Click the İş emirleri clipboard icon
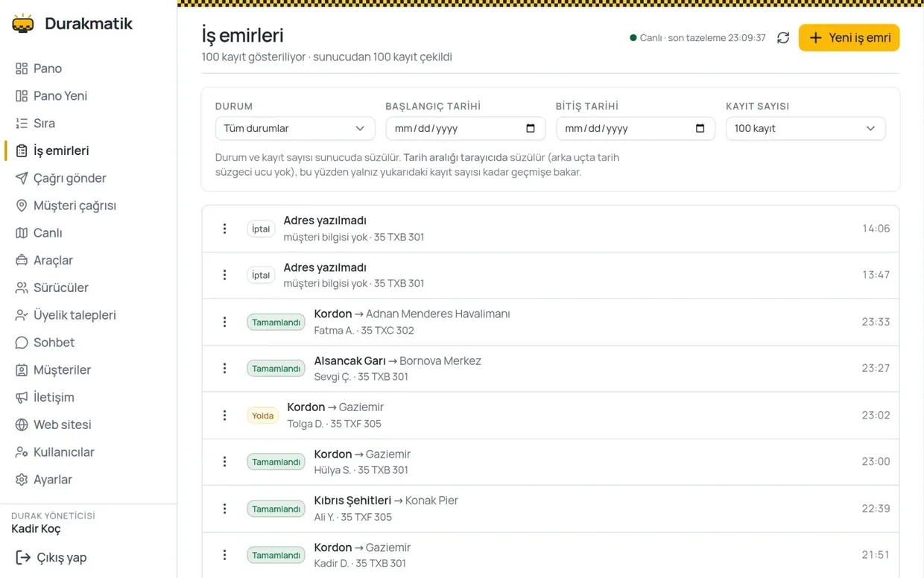924x578 pixels. click(x=22, y=151)
